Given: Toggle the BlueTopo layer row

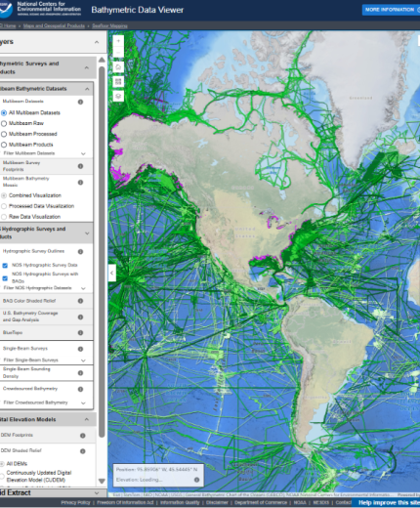Looking at the screenshot, I should pos(46,333).
